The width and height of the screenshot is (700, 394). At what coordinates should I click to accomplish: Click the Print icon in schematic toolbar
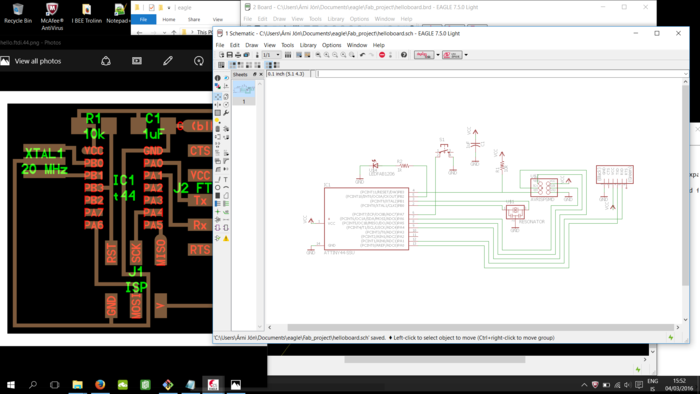point(238,55)
